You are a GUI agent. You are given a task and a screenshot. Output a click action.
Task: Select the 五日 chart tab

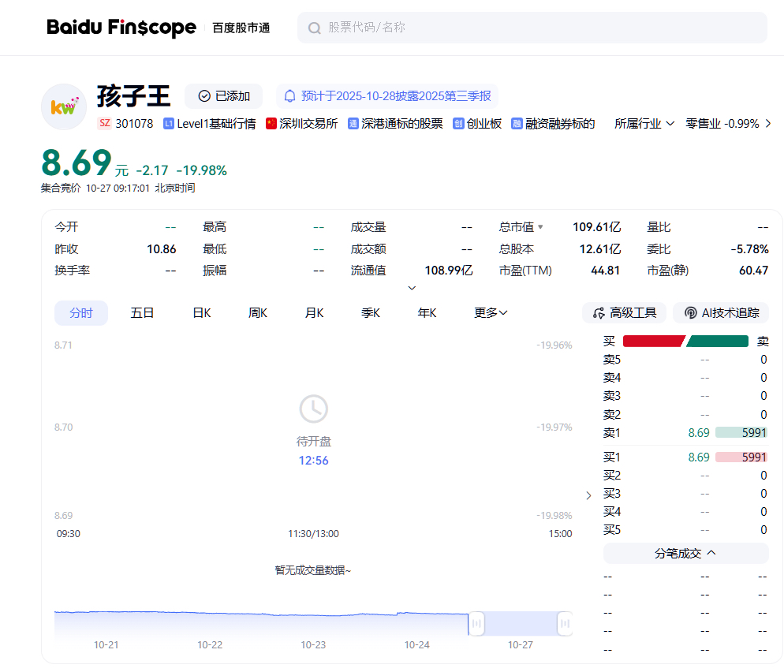click(x=142, y=313)
